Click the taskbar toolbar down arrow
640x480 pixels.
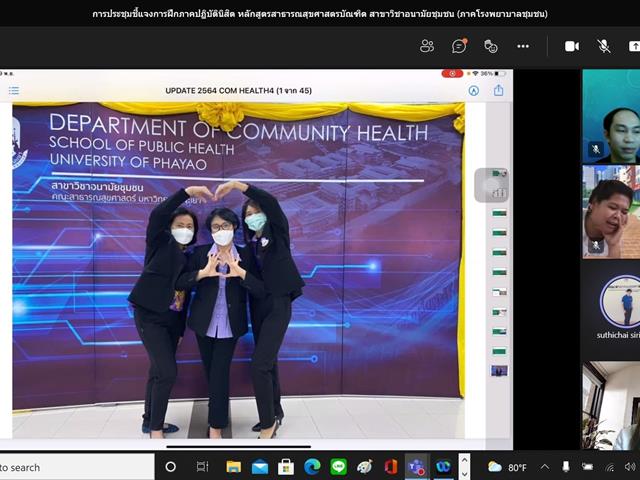[464, 473]
